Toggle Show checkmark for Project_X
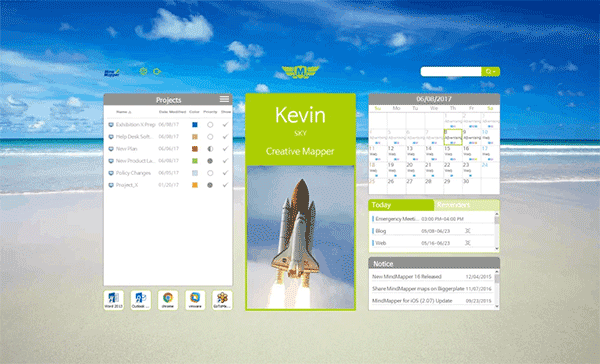Viewport: 600px width, 364px height. [225, 185]
